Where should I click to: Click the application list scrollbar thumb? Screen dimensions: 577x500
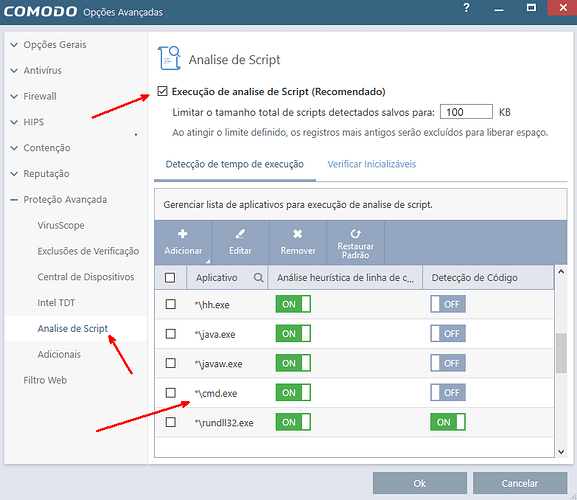coord(561,353)
